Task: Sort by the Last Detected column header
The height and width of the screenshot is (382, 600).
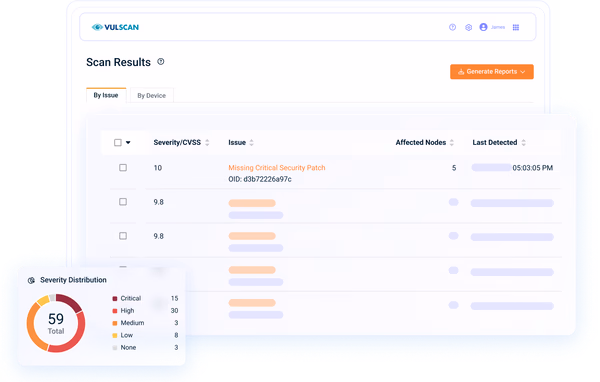Action: coord(495,142)
